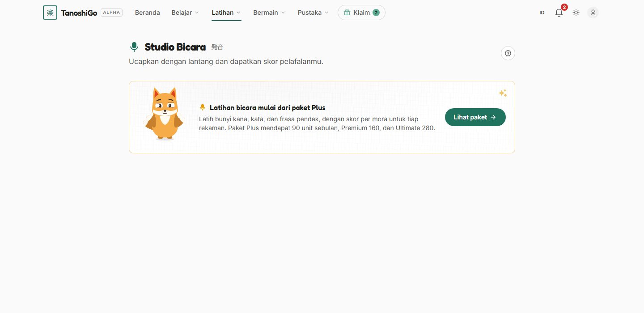Image resolution: width=644 pixels, height=313 pixels.
Task: Click the Studio Bicara microphone icon
Action: (134, 47)
